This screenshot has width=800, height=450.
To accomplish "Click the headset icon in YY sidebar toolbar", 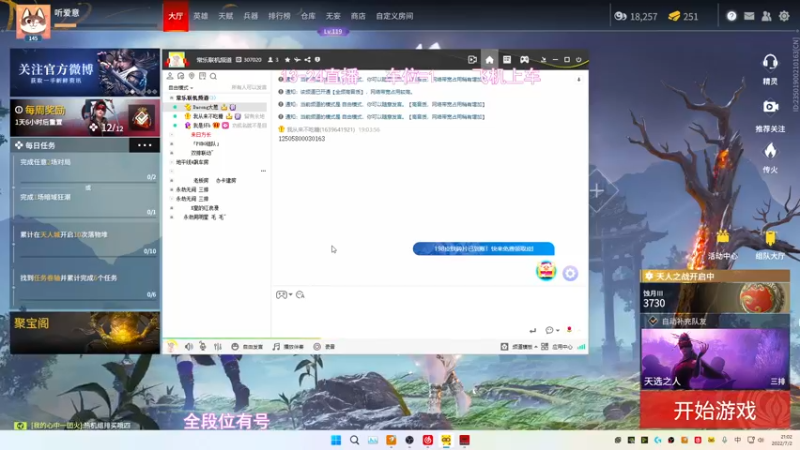I will tap(181, 76).
